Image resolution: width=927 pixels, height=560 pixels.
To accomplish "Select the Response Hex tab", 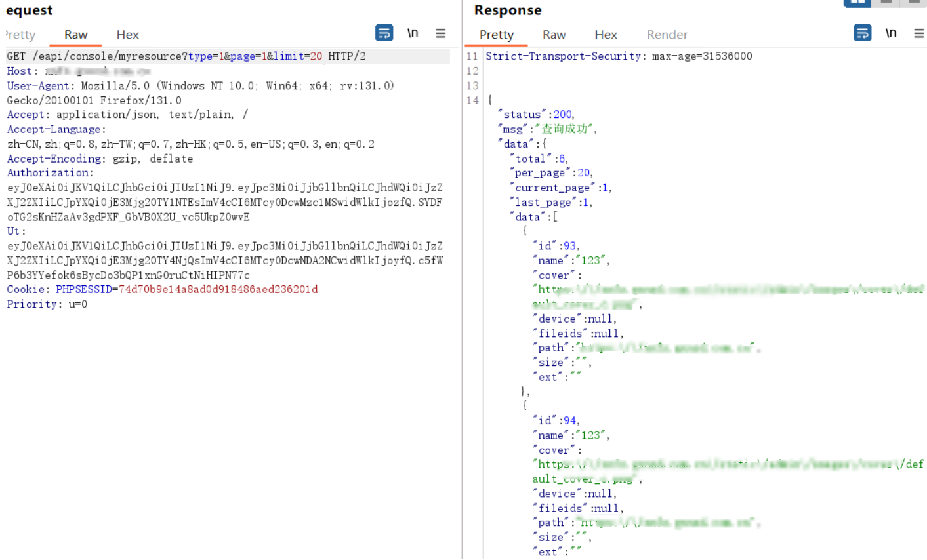I will pyautogui.click(x=606, y=35).
